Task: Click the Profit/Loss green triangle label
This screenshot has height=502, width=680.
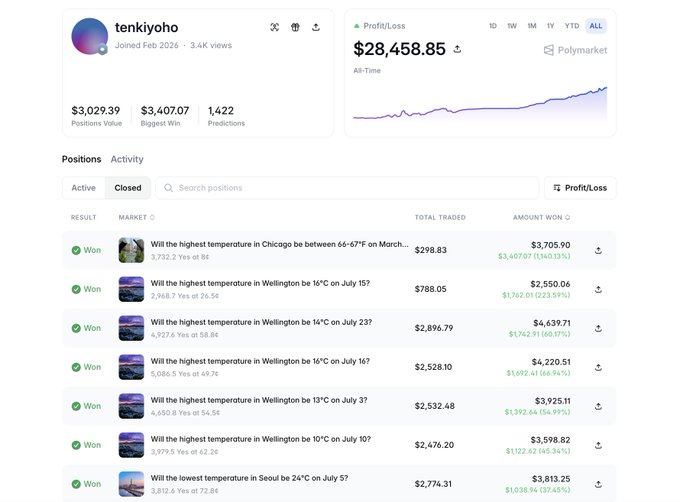Action: click(379, 26)
